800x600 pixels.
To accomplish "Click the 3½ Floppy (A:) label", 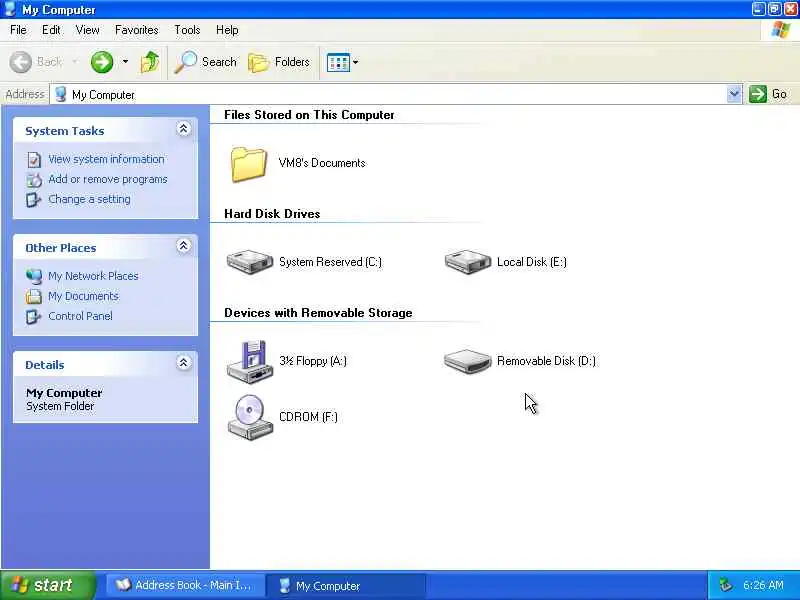I will 313,361.
